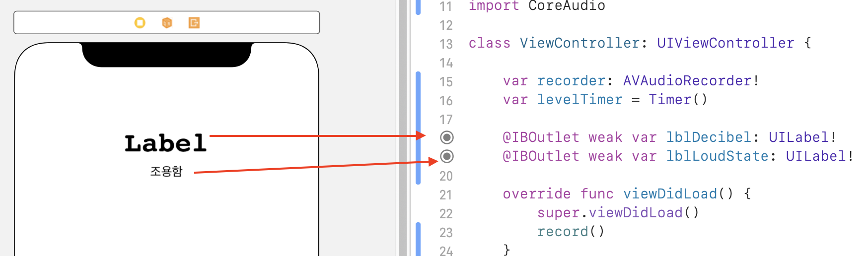The height and width of the screenshot is (256, 868).
Task: Select the yellow View Controller dock icon
Action: [x=140, y=23]
